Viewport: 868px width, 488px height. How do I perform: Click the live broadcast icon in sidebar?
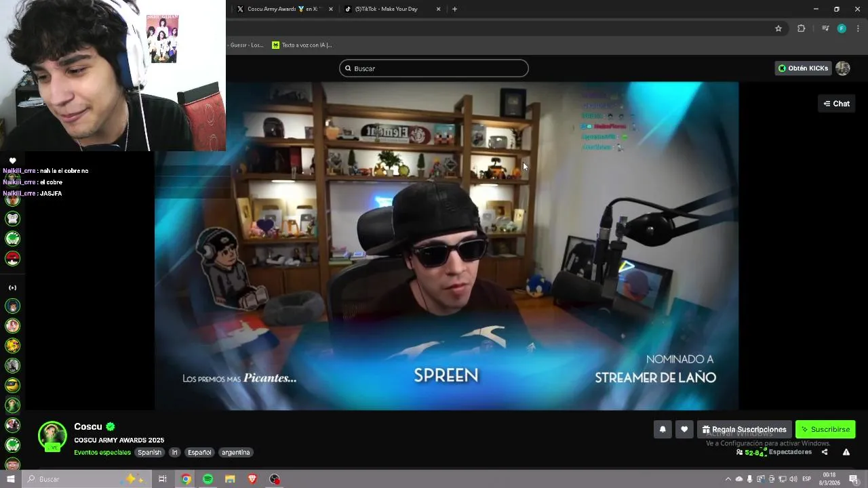point(12,287)
